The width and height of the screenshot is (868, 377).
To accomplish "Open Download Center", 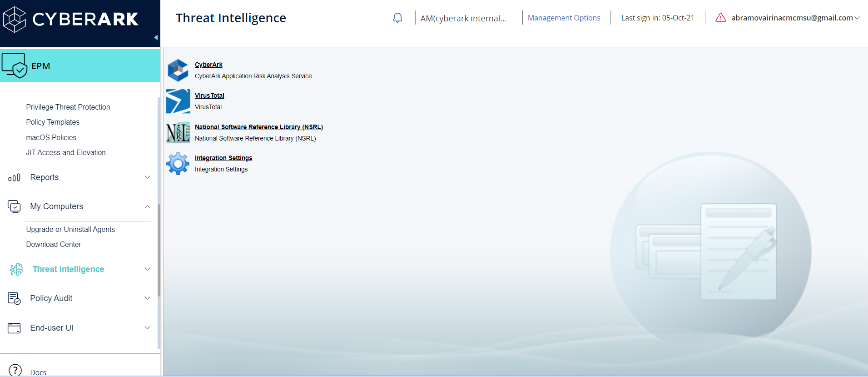I will [54, 244].
